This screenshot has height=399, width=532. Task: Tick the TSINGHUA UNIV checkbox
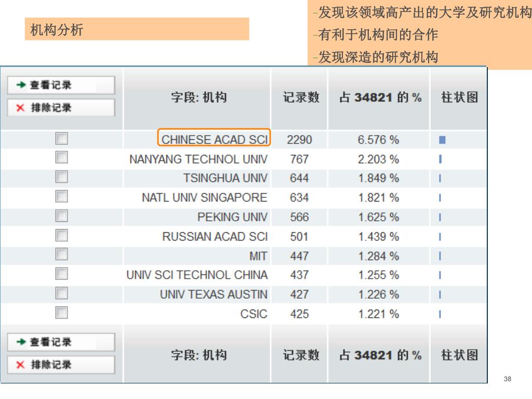point(61,177)
